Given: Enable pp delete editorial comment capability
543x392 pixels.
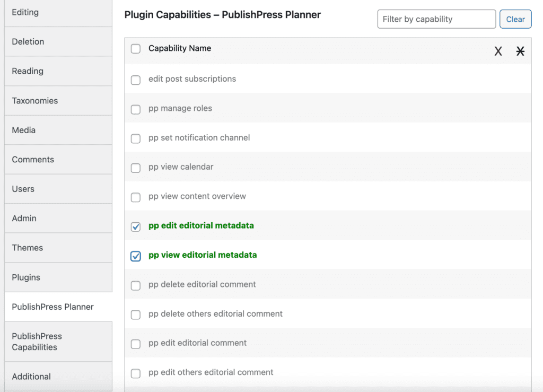Looking at the screenshot, I should tap(135, 285).
